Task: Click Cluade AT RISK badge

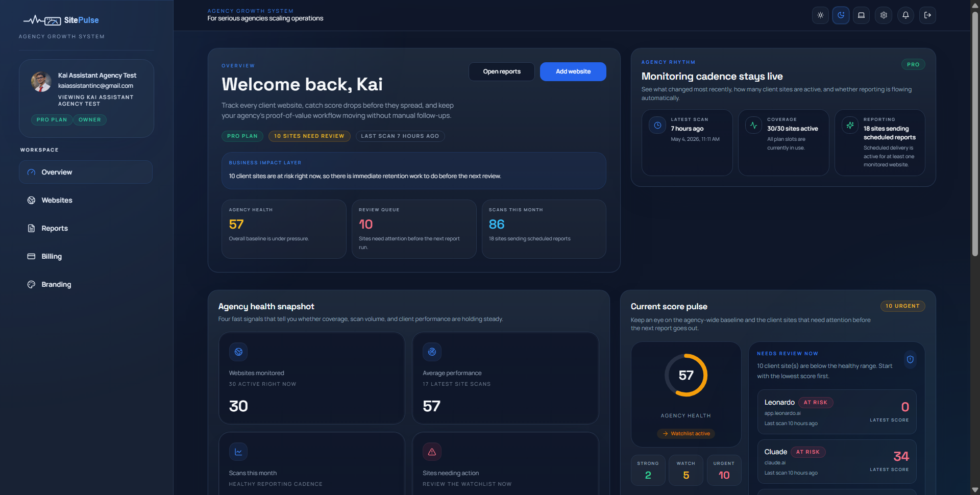Action: pyautogui.click(x=808, y=452)
